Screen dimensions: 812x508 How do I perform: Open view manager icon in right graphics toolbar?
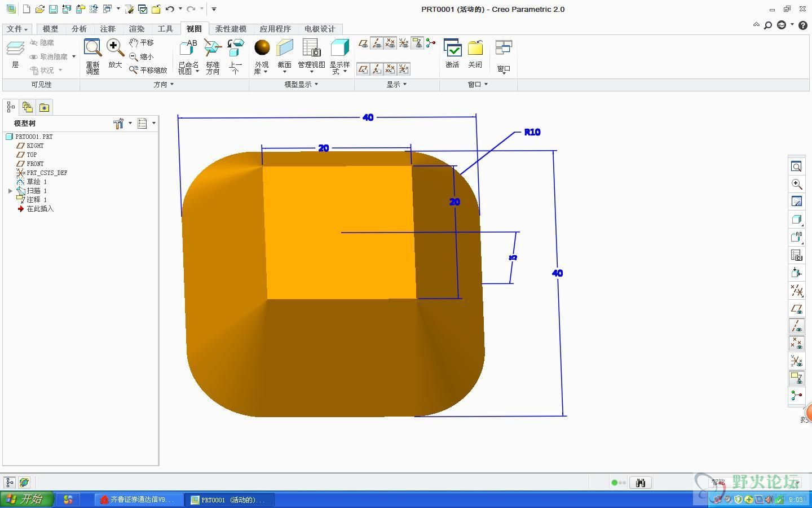796,255
